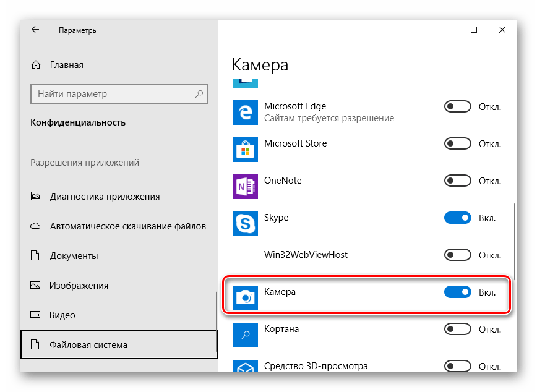Select Автоматическое скачивание файлов section
Viewport: 537px width, 392px height.
point(127,226)
